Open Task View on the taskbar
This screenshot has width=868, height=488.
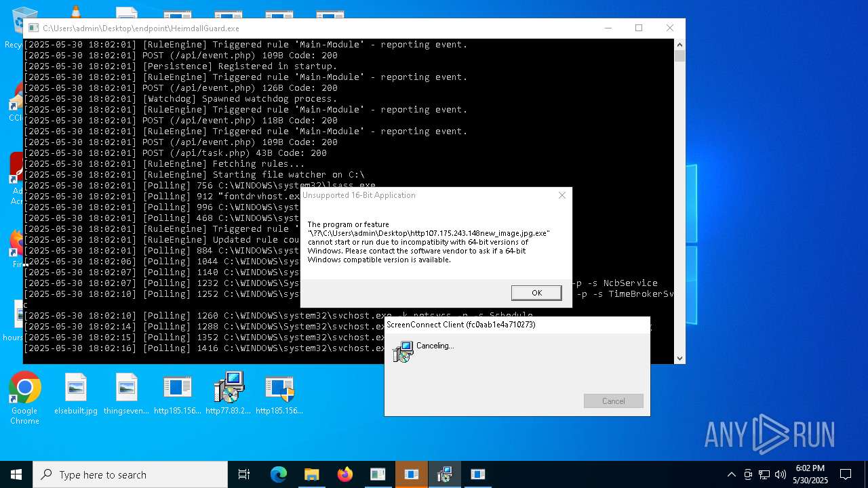[x=244, y=474]
